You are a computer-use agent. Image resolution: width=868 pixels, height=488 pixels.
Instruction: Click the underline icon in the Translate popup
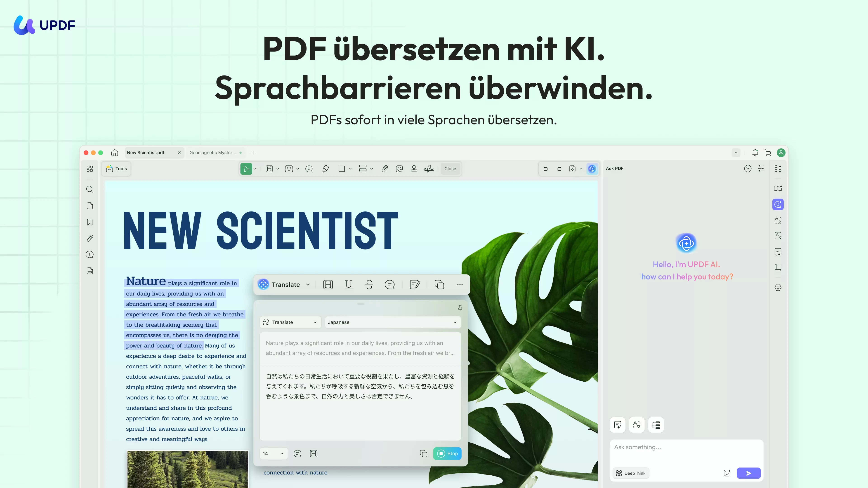click(348, 285)
